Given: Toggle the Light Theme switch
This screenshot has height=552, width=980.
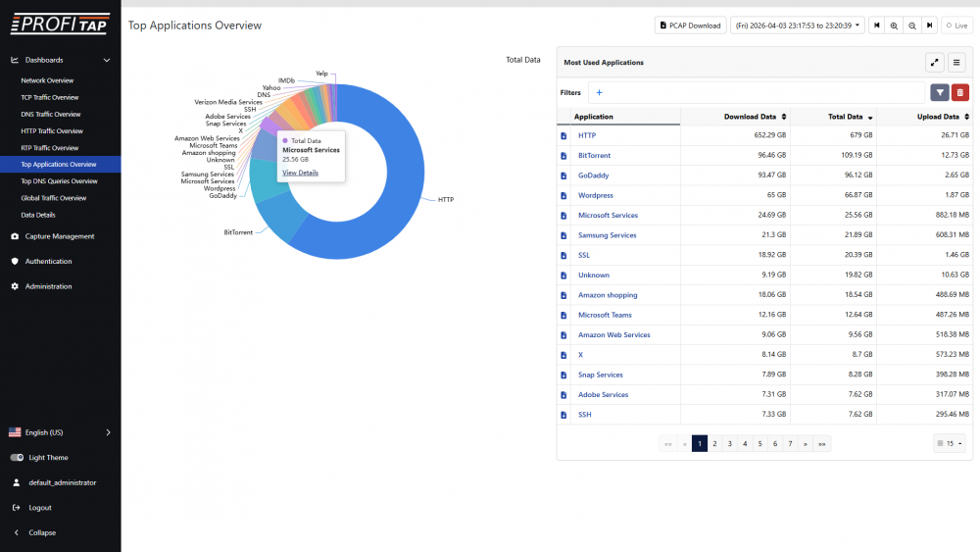Looking at the screenshot, I should point(17,458).
